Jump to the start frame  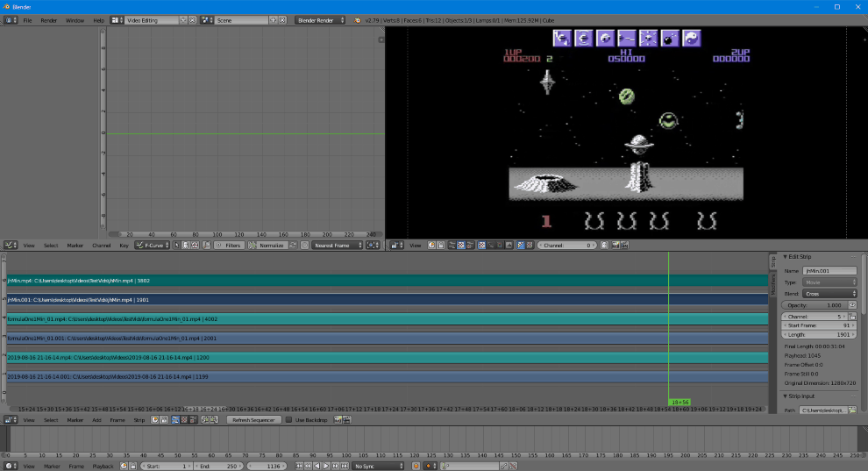click(x=299, y=466)
